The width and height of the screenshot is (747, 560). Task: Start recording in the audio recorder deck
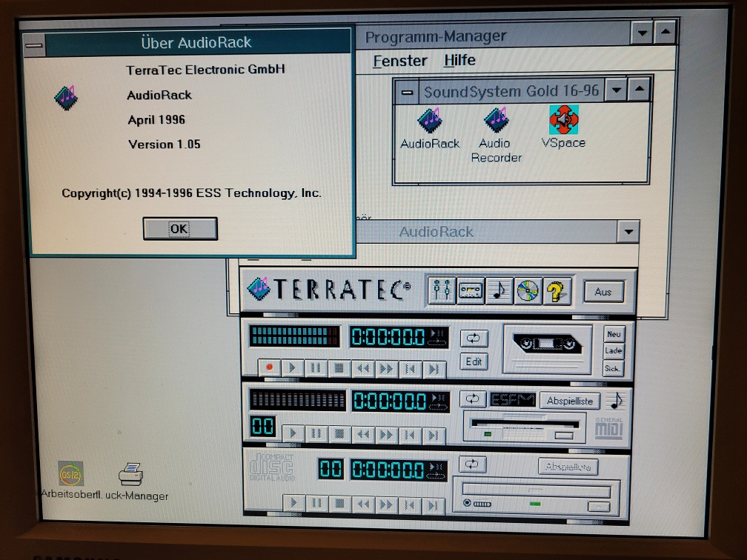(269, 367)
